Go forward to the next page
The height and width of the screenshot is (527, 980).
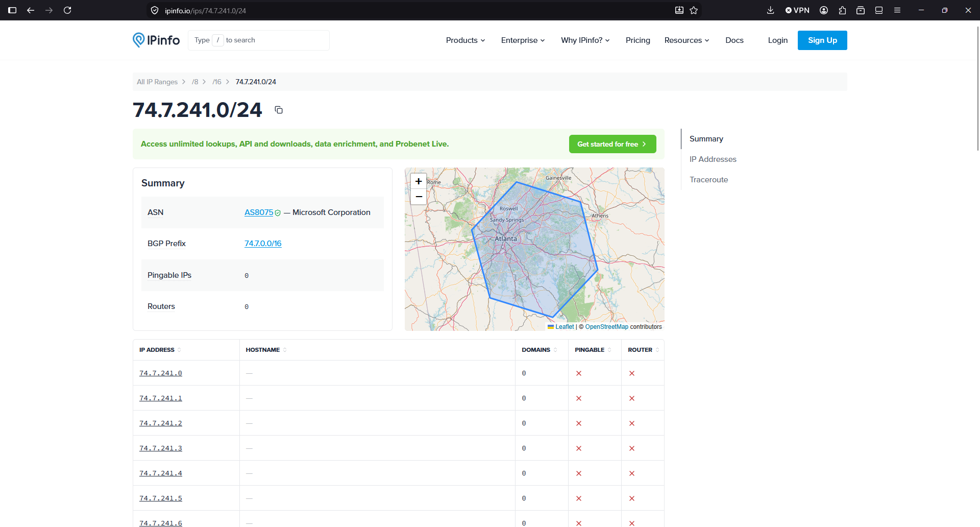(x=49, y=10)
